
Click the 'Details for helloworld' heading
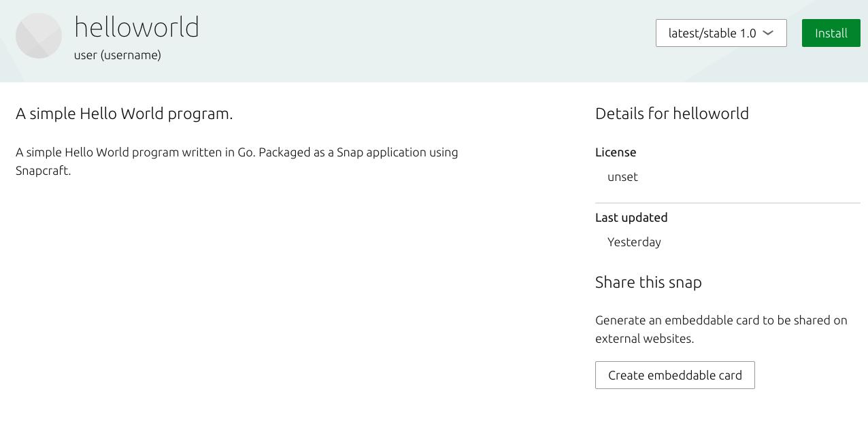coord(671,114)
